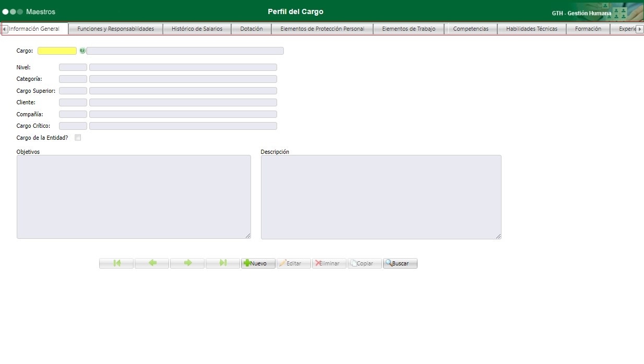Screen dimensions: 644x364
Task: Click the Nivel code field
Action: click(73, 67)
